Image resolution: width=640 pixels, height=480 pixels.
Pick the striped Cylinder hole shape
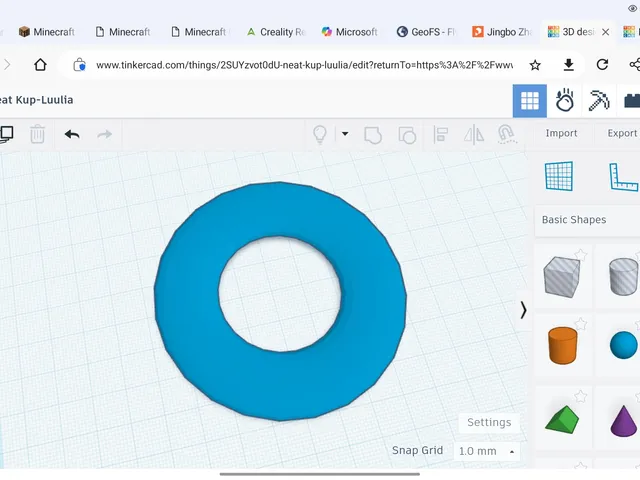[x=623, y=276]
